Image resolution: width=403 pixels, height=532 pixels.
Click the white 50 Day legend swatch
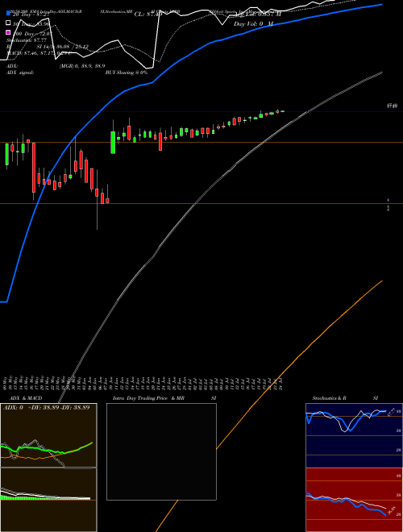pos(9,23)
